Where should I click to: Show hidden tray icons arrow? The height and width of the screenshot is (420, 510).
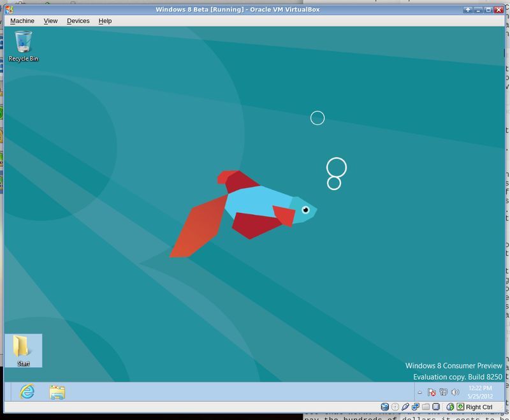point(420,393)
